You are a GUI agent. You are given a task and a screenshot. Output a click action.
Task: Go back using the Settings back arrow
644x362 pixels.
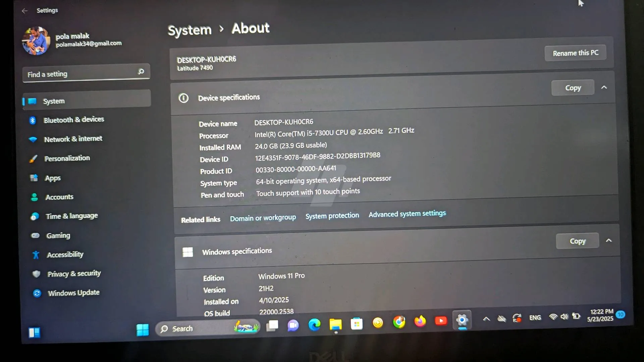point(24,11)
